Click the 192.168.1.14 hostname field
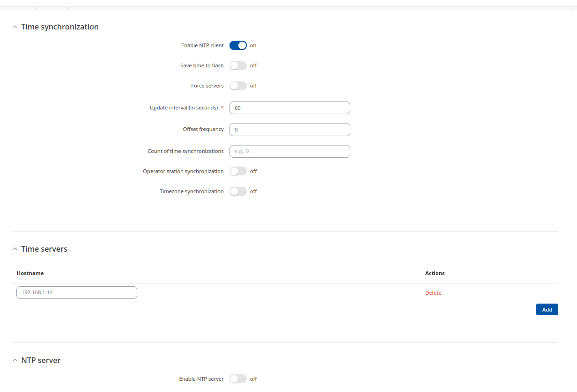The width and height of the screenshot is (577, 392). [77, 293]
